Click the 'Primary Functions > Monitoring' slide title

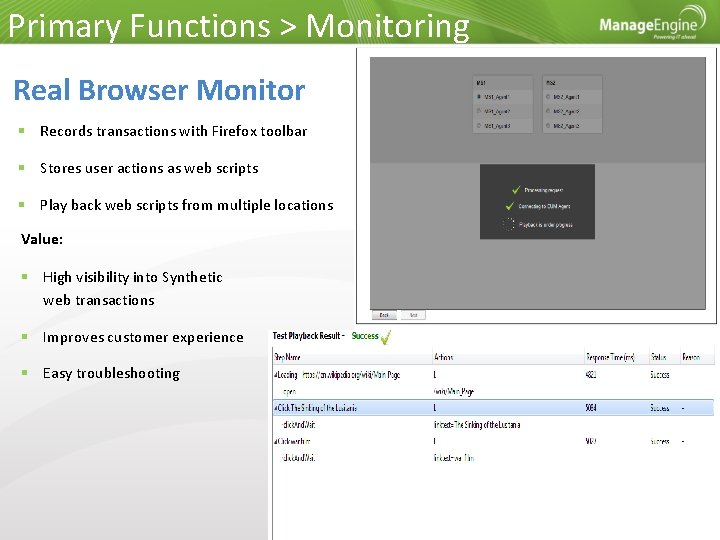[239, 26]
